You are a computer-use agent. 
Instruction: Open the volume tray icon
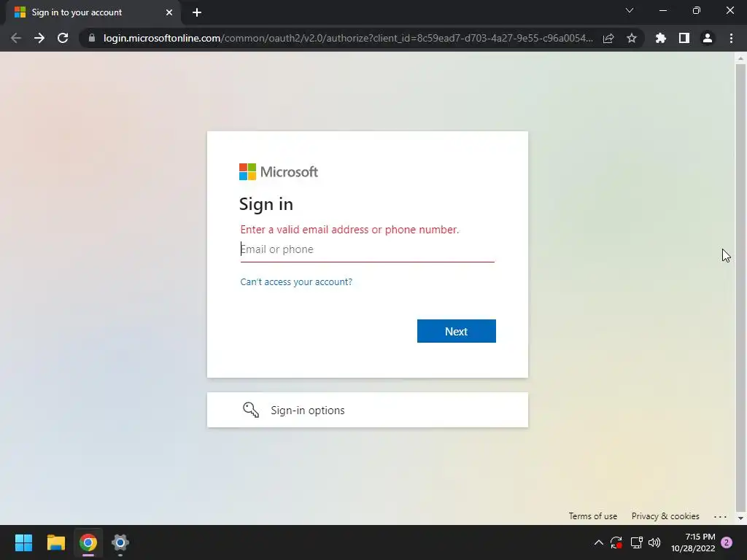click(654, 542)
